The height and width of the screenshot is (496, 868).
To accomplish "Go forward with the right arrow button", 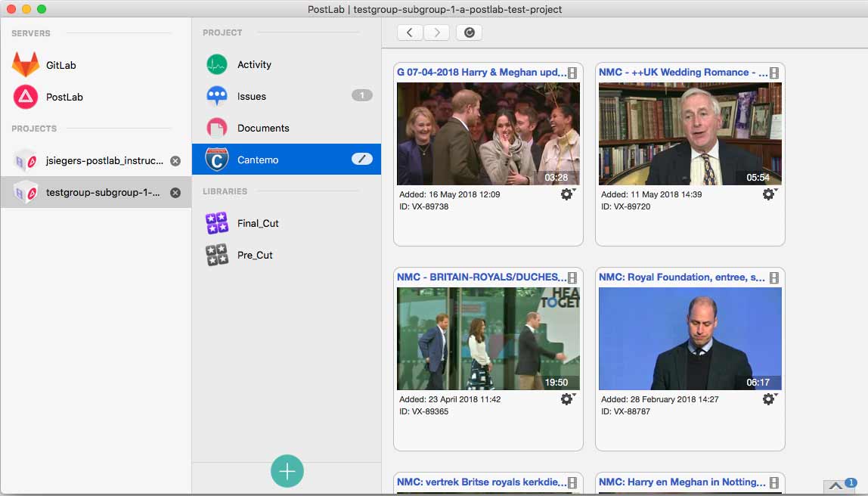I will [437, 33].
